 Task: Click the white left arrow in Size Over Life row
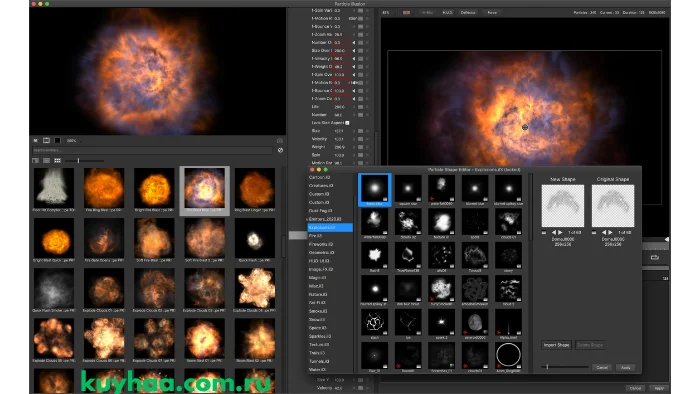pos(354,51)
